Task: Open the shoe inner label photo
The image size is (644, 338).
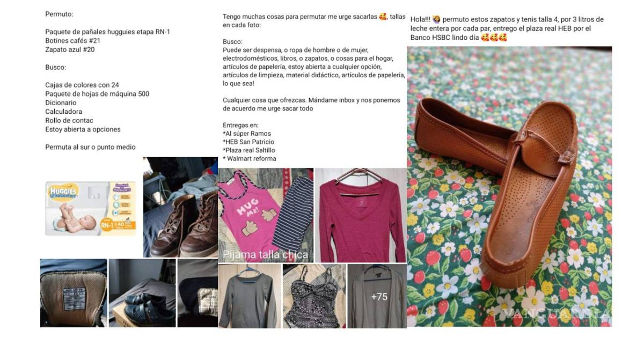Action: coord(197,293)
